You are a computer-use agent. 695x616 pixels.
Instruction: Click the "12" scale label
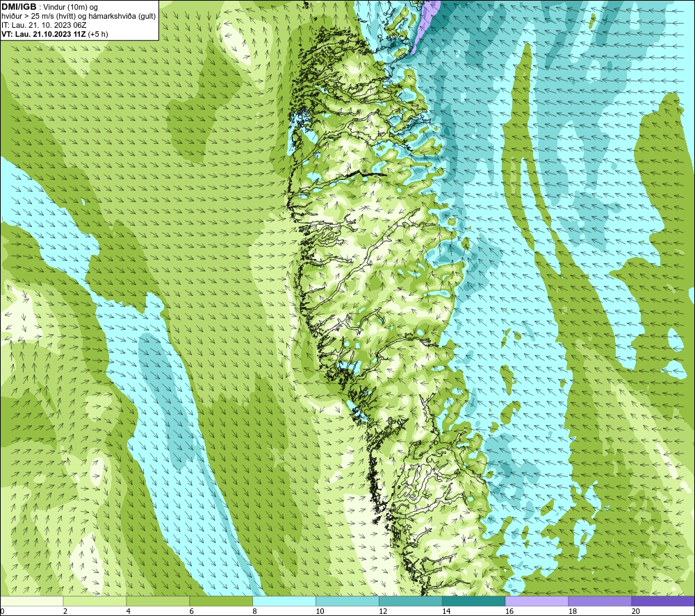[383, 611]
